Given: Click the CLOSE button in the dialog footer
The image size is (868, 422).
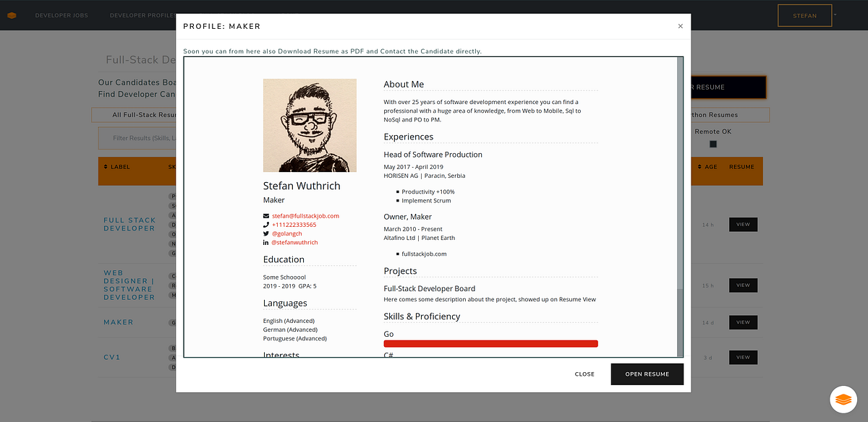Looking at the screenshot, I should [x=584, y=374].
